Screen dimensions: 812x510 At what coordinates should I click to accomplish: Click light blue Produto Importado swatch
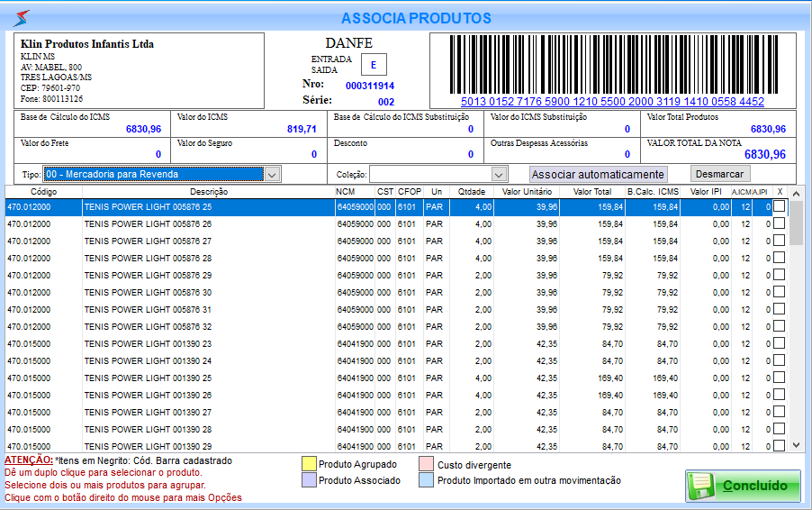pyautogui.click(x=426, y=480)
